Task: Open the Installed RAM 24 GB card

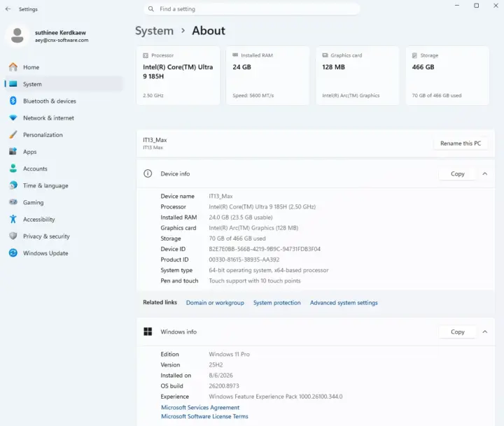Action: click(x=267, y=76)
